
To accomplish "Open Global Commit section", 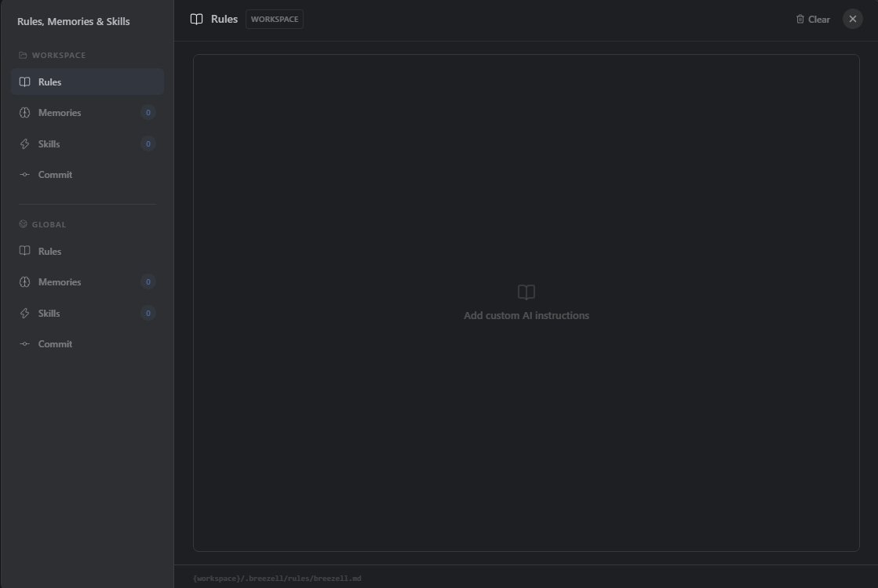I will [87, 344].
